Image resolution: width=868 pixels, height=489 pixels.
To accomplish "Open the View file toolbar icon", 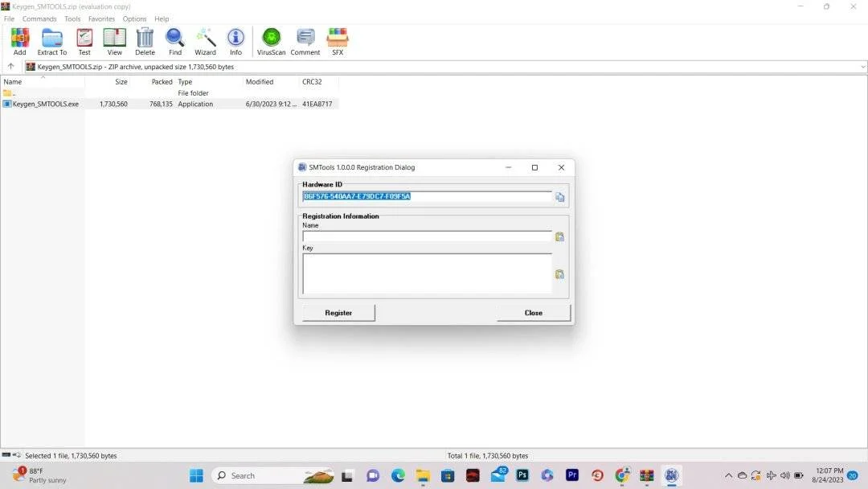I will [x=115, y=42].
